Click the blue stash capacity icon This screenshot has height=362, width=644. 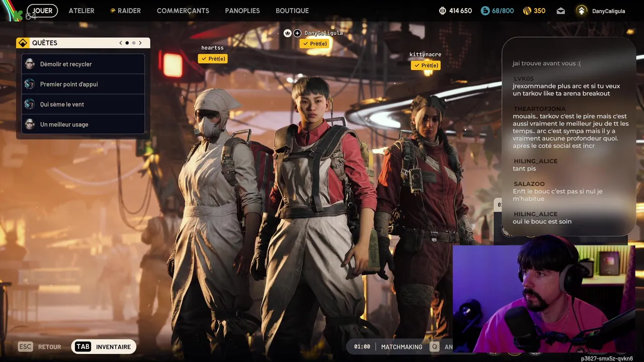pos(485,11)
